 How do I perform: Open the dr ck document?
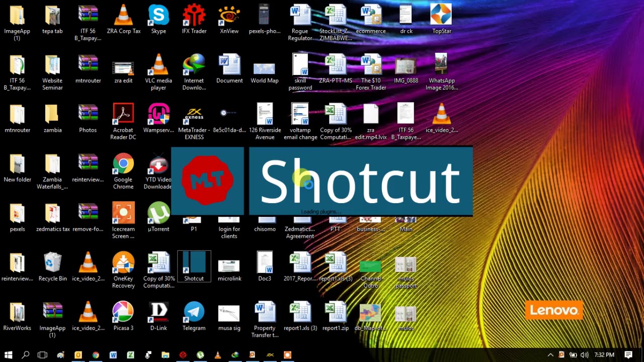[x=406, y=19]
